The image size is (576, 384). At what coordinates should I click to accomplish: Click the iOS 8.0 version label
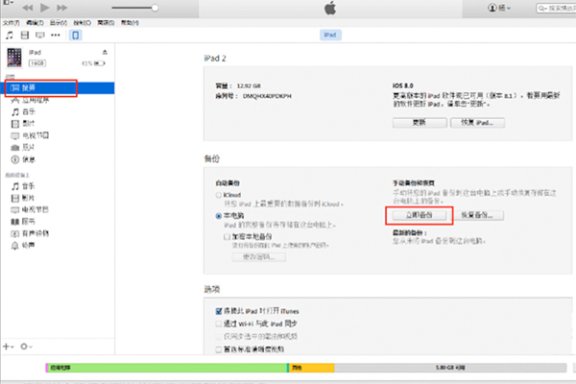pyautogui.click(x=403, y=86)
